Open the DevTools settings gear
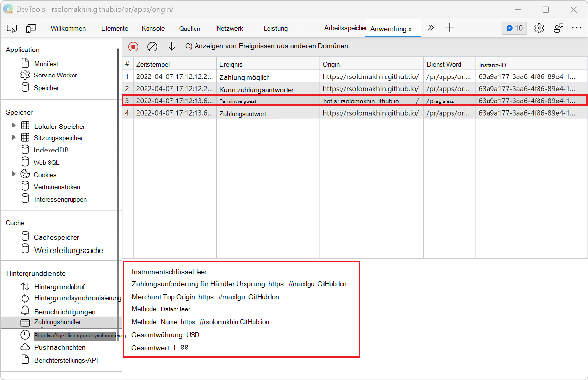The height and width of the screenshot is (380, 588). click(539, 28)
